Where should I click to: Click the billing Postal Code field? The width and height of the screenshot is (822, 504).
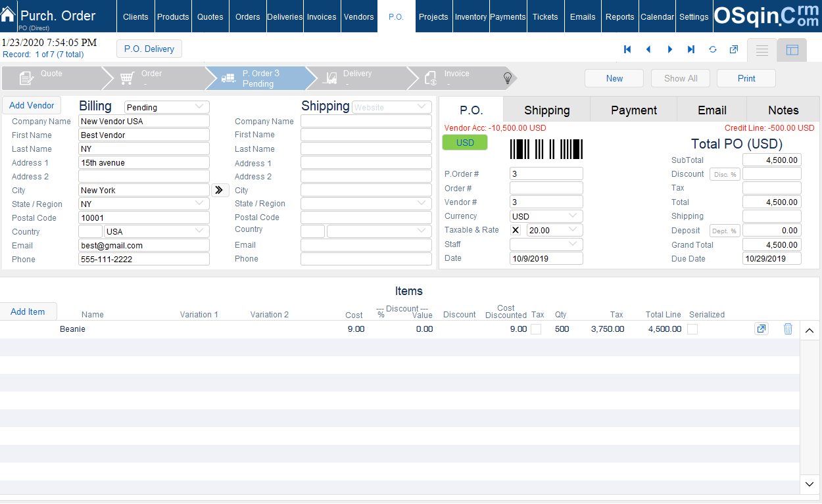pos(144,218)
